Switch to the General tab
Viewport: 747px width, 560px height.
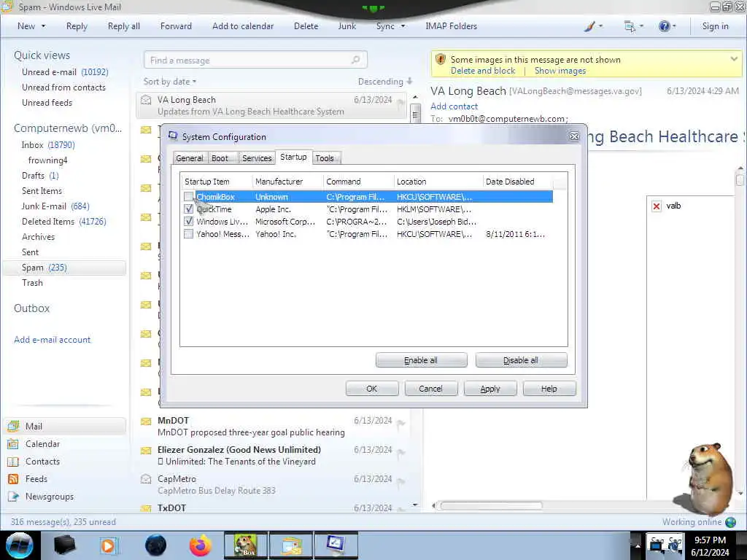tap(189, 158)
